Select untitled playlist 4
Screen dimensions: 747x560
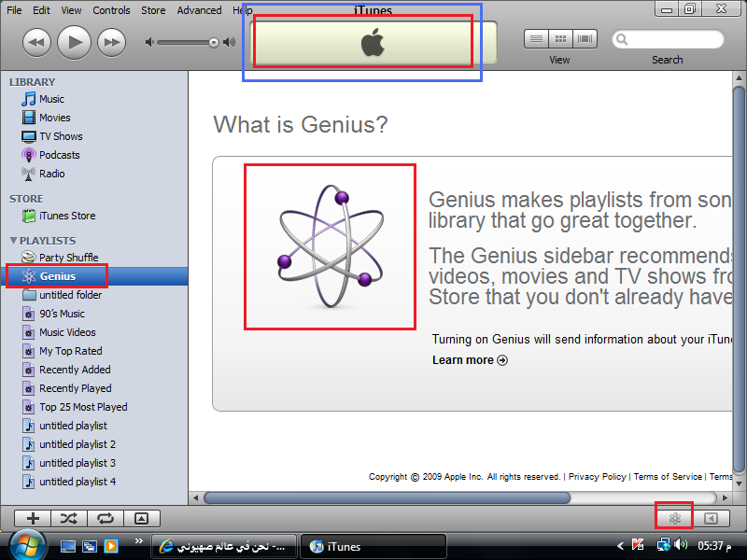pos(68,482)
